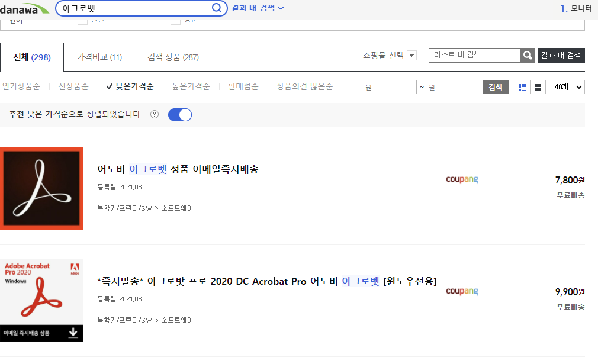
Task: Click the magnifier icon in the top search bar
Action: click(217, 8)
